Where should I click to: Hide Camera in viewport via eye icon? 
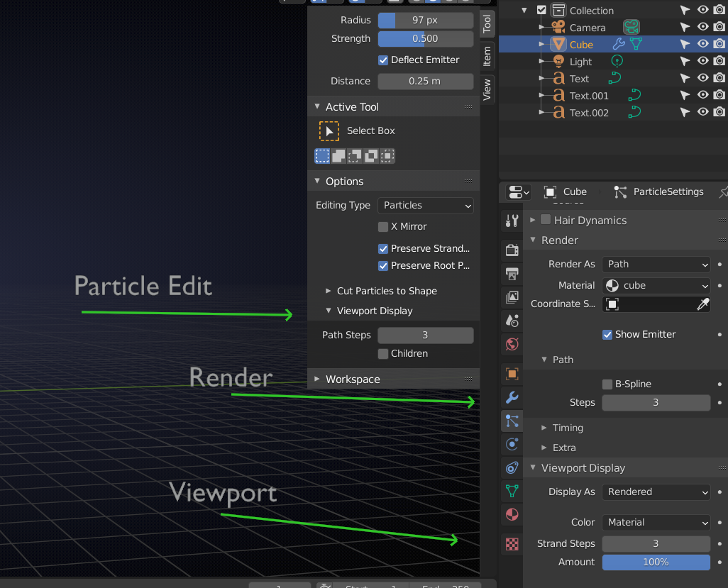703,27
